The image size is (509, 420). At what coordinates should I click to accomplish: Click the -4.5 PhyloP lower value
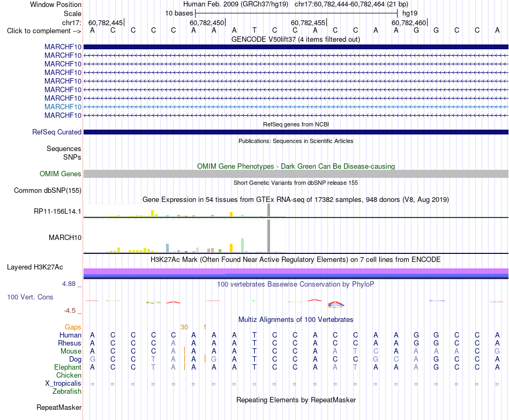pos(70,311)
